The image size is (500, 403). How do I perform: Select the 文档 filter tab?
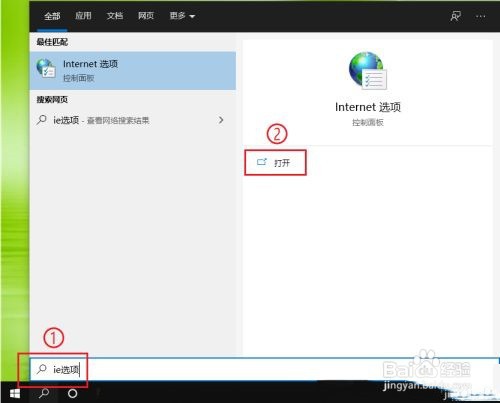115,16
